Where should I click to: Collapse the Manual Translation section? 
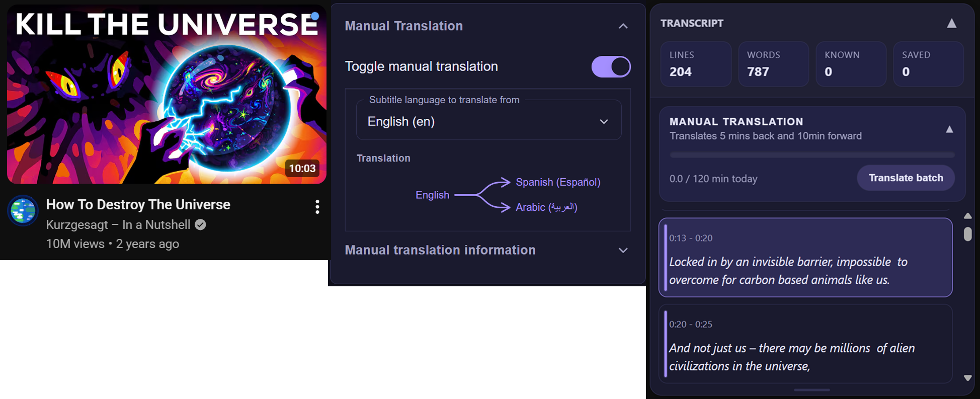623,26
